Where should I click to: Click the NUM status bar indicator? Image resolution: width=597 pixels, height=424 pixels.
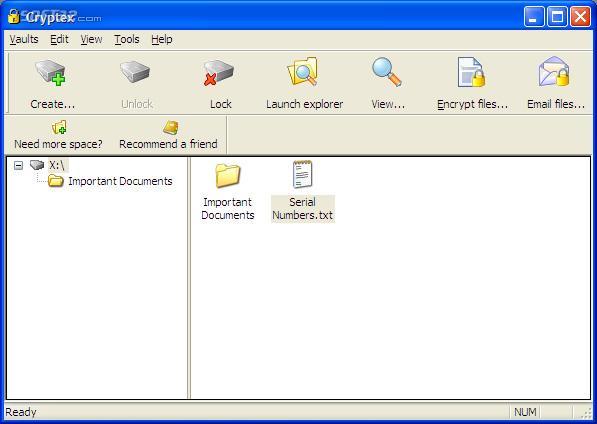click(x=525, y=412)
